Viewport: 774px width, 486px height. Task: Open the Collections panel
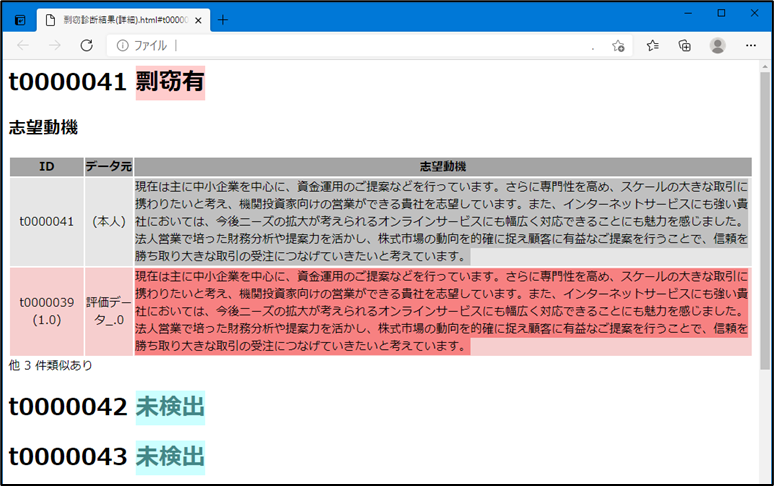point(685,46)
